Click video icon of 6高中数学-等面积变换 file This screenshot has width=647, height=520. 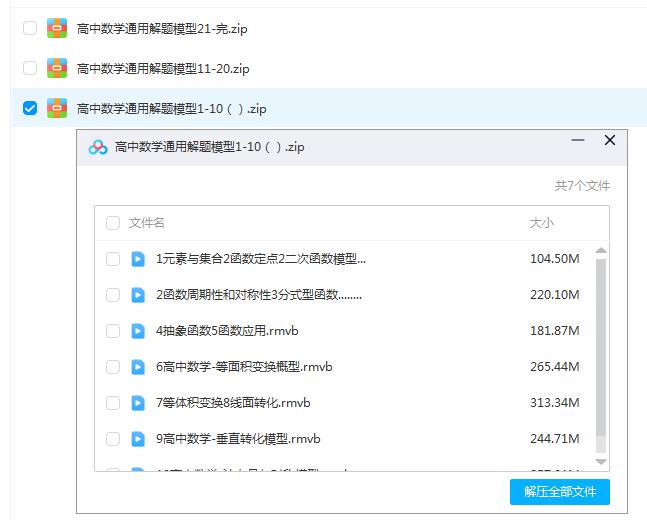(138, 367)
